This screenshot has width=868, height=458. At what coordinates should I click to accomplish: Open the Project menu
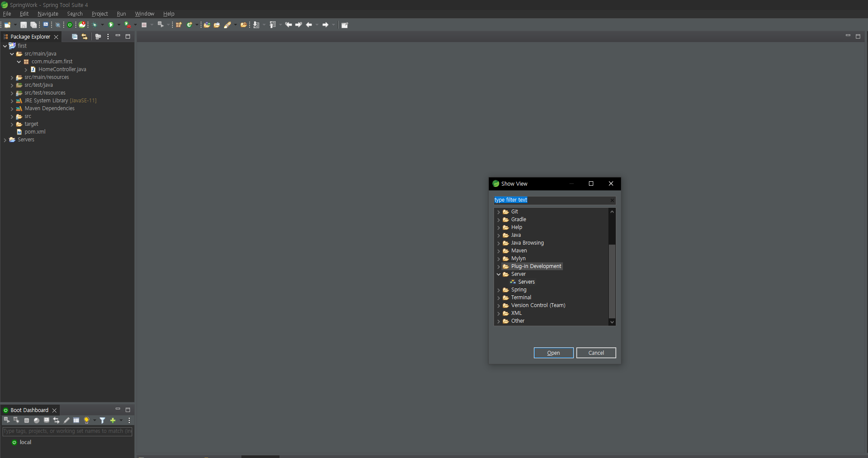click(100, 14)
